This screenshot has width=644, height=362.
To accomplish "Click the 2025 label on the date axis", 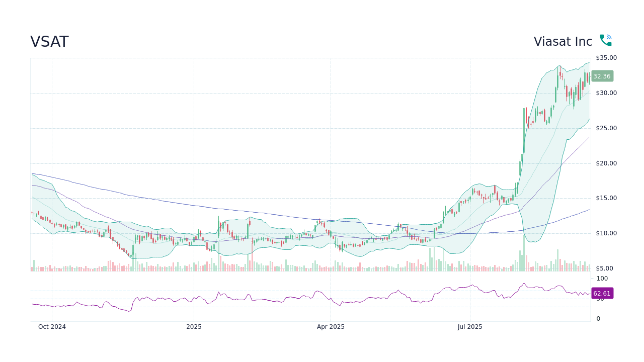I will click(194, 327).
